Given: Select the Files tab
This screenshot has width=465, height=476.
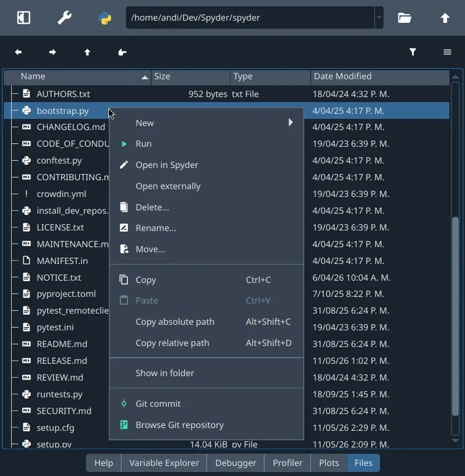Looking at the screenshot, I should pos(363,463).
